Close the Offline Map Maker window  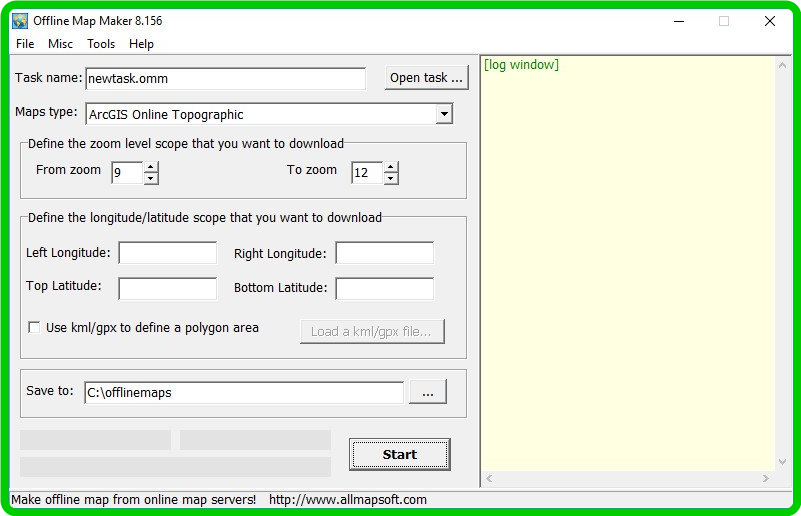coord(770,21)
